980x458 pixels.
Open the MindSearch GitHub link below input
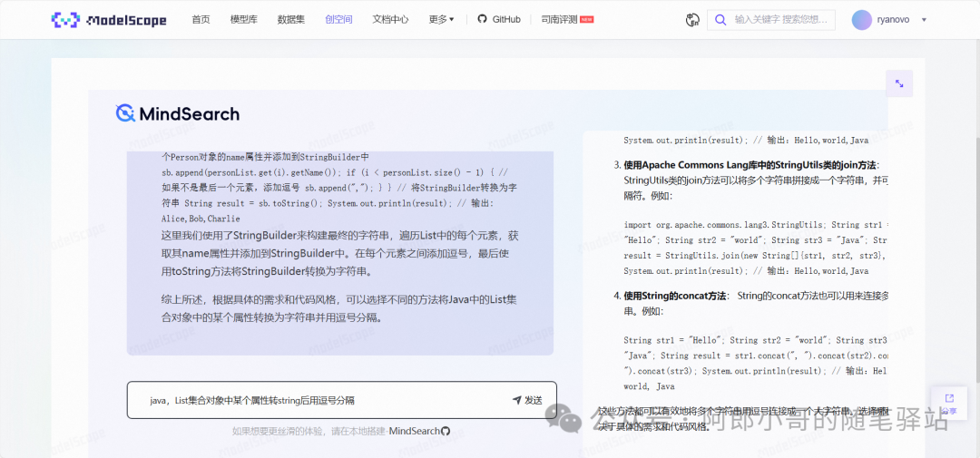(419, 431)
